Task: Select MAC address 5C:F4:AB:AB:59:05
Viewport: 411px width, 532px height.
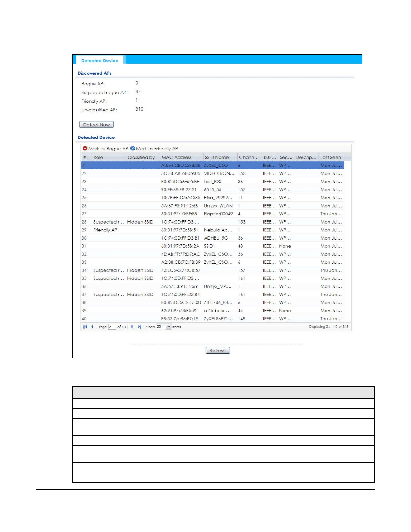Action: [x=181, y=173]
